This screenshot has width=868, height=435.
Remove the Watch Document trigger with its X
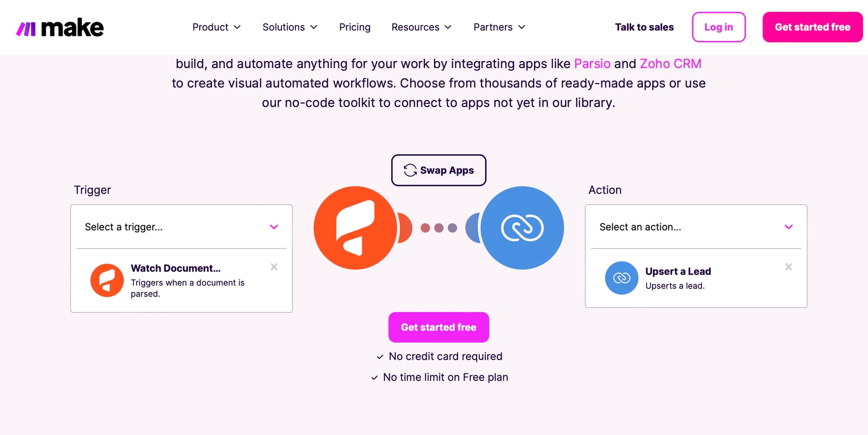(x=274, y=267)
